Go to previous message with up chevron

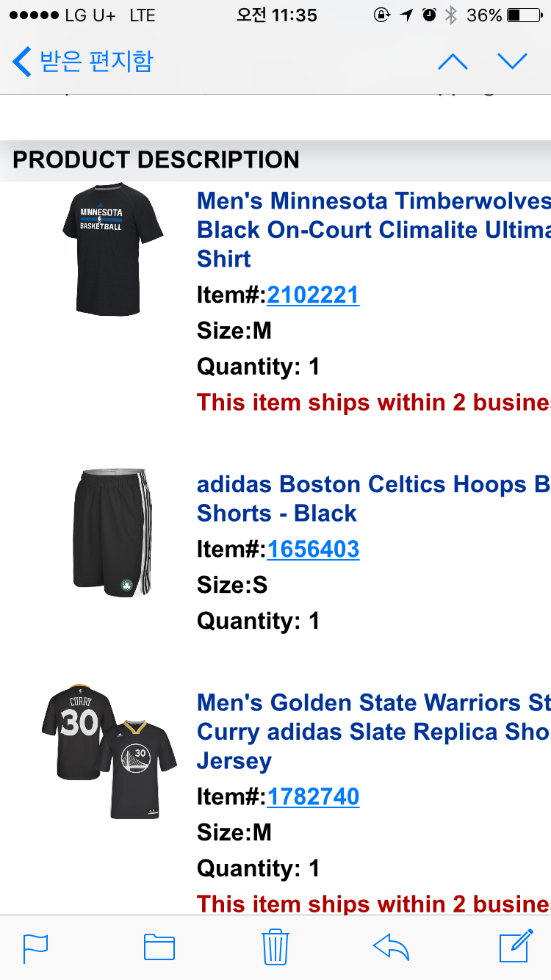click(x=453, y=61)
